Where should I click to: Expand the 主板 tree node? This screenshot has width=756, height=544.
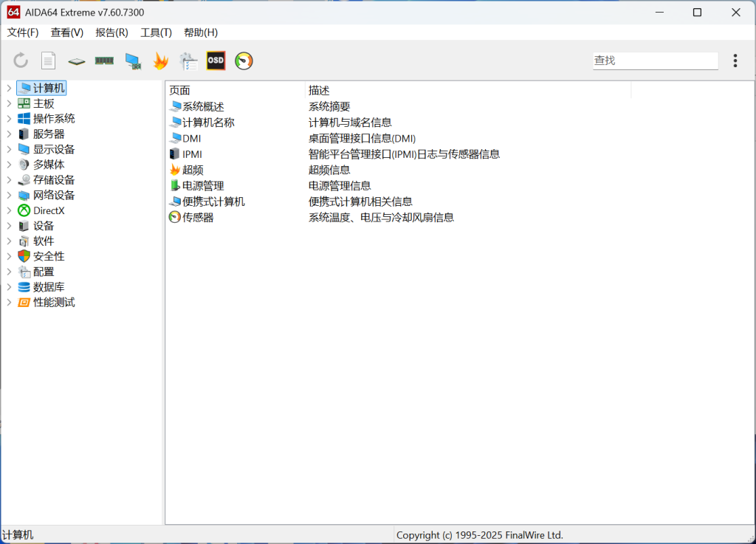[9, 103]
